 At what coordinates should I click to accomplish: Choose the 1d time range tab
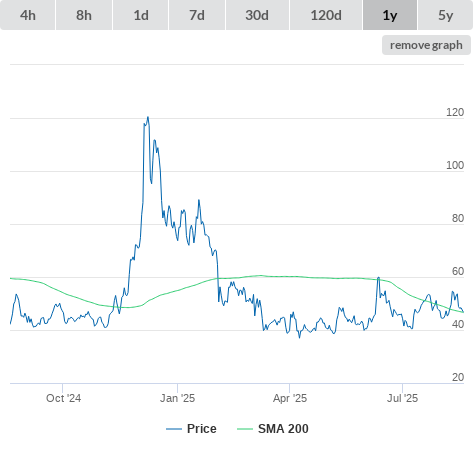[x=141, y=15]
